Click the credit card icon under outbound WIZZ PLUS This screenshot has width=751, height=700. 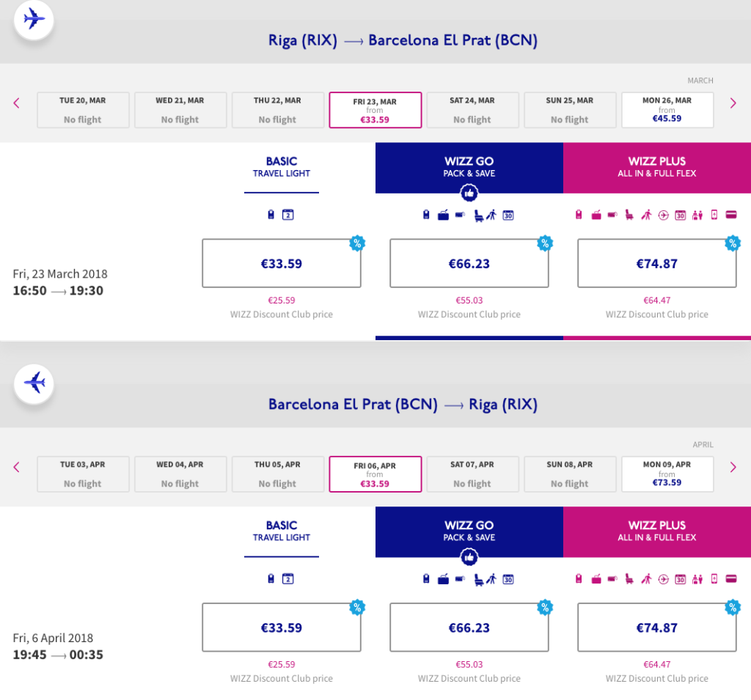pos(730,215)
